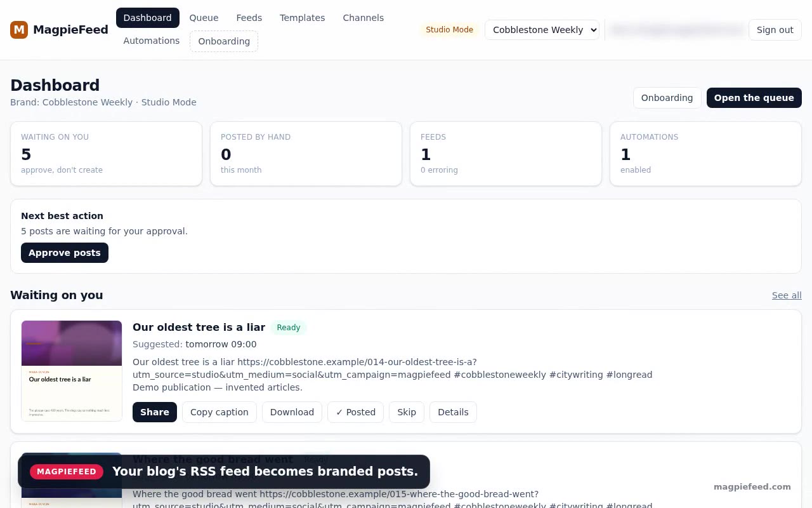Click the Our oldest tree is a liar title
The height and width of the screenshot is (508, 812).
pos(199,327)
